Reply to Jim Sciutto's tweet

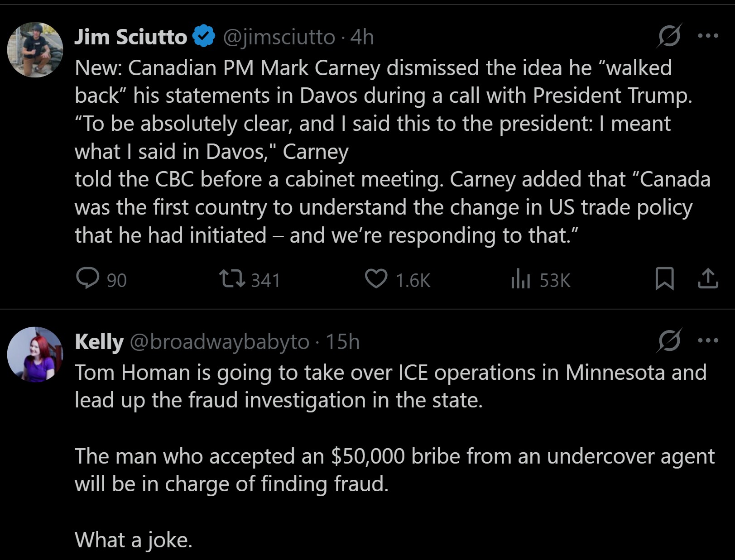(88, 278)
